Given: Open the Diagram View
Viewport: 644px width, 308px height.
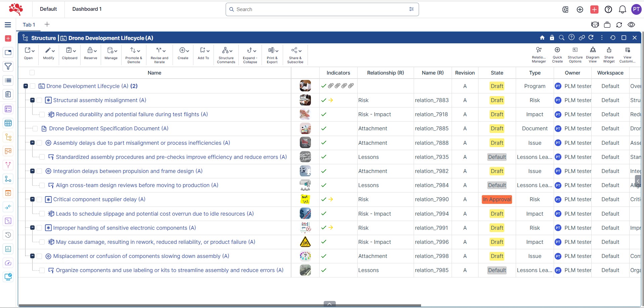Looking at the screenshot, I should click(593, 54).
